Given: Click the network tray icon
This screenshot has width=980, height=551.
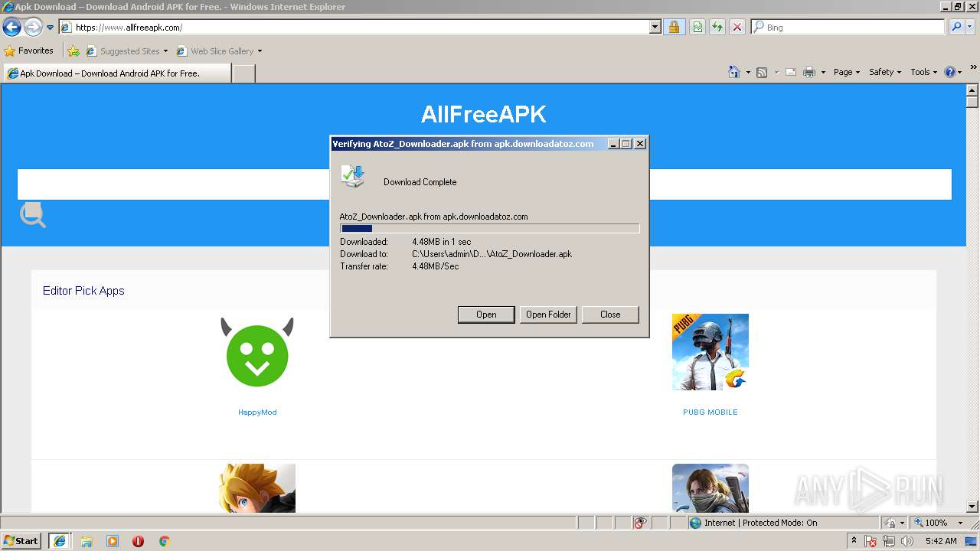Looking at the screenshot, I should click(x=889, y=541).
